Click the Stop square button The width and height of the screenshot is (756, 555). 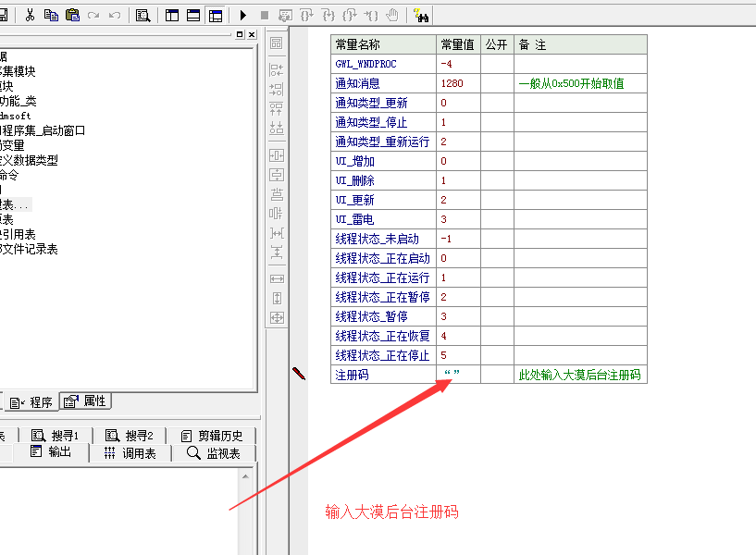click(x=265, y=16)
